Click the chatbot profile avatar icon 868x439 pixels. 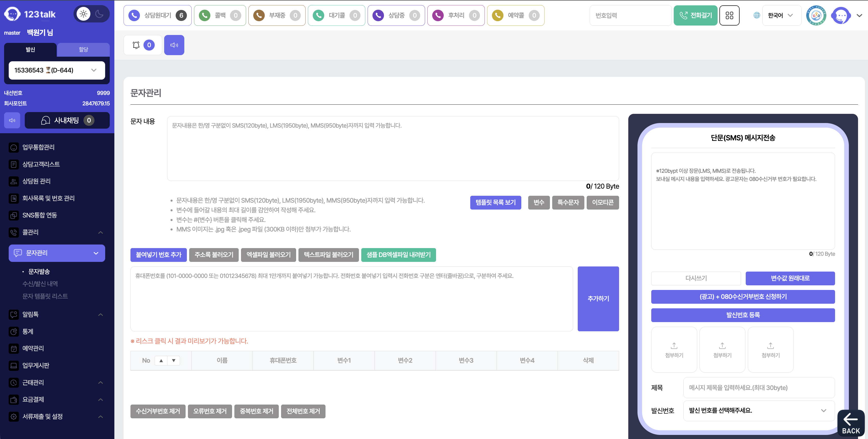click(x=841, y=15)
